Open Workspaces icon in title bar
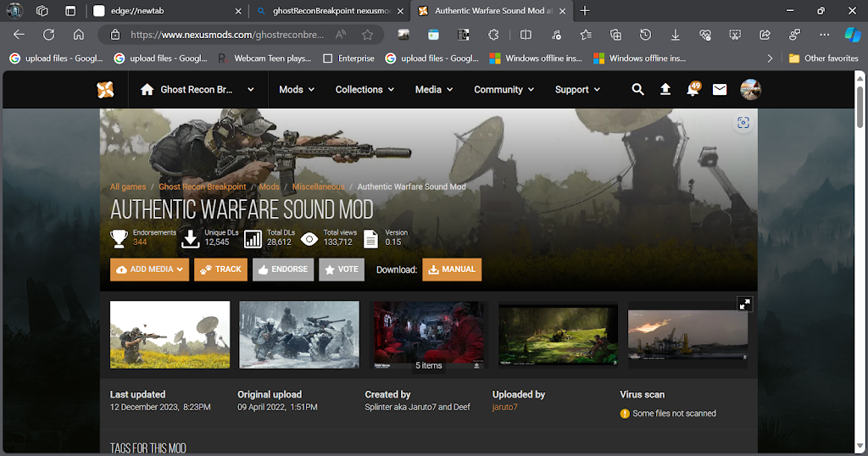 tap(42, 11)
